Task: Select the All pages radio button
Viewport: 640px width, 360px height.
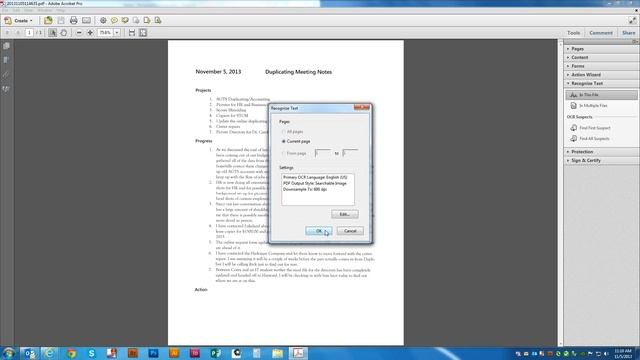Action: click(284, 132)
